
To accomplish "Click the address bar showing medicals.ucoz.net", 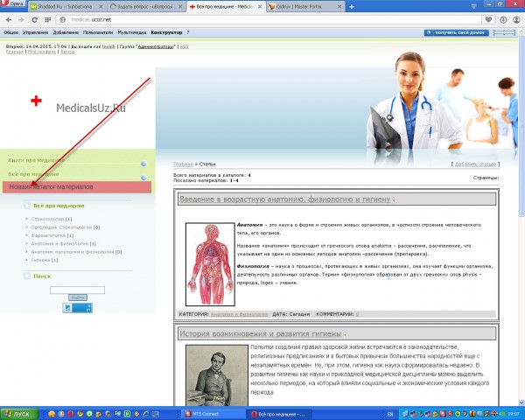I will point(268,20).
